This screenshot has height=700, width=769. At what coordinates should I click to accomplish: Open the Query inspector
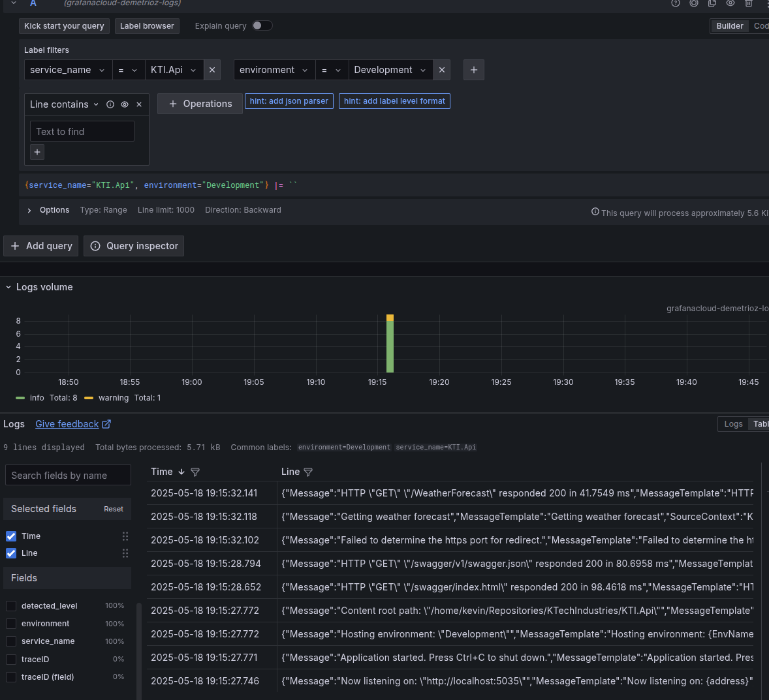tap(134, 246)
